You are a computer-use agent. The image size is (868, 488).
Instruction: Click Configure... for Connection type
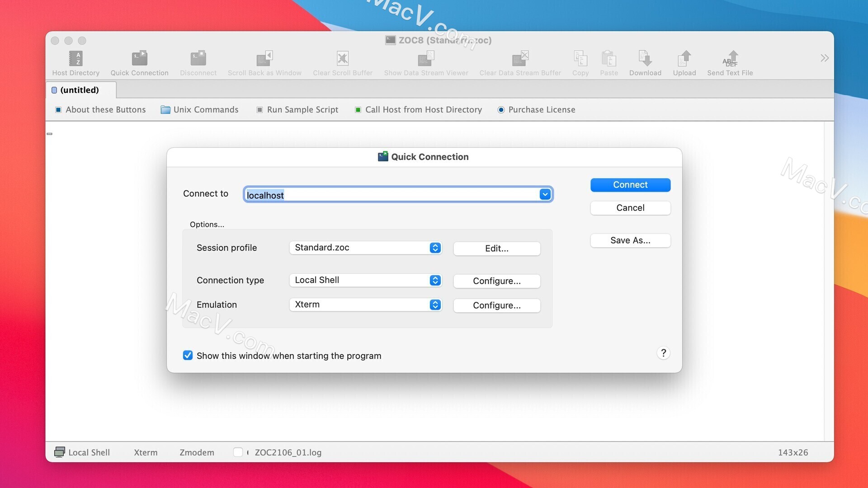[497, 281]
